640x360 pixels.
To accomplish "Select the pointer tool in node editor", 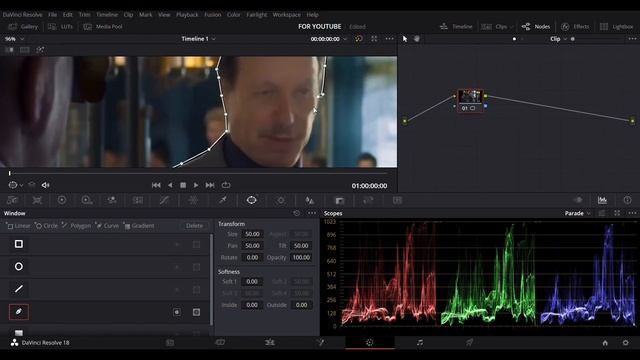I will [405, 39].
